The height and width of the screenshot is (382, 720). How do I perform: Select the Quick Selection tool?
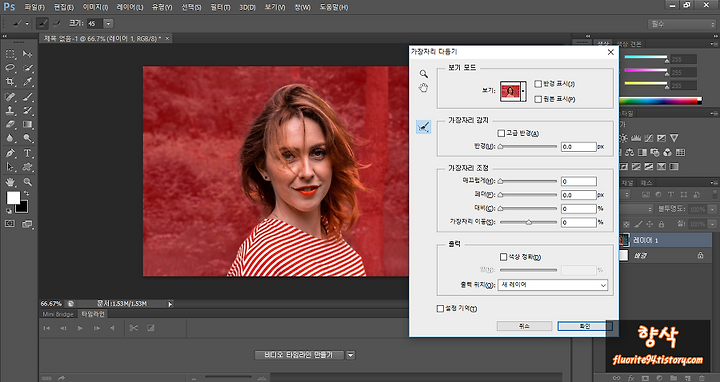tap(28, 68)
